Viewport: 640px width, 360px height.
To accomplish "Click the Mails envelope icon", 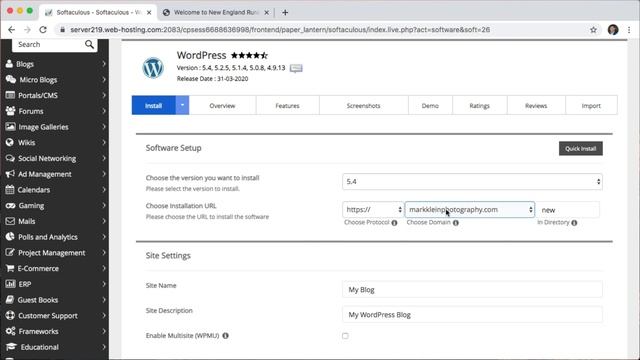I will coord(10,221).
